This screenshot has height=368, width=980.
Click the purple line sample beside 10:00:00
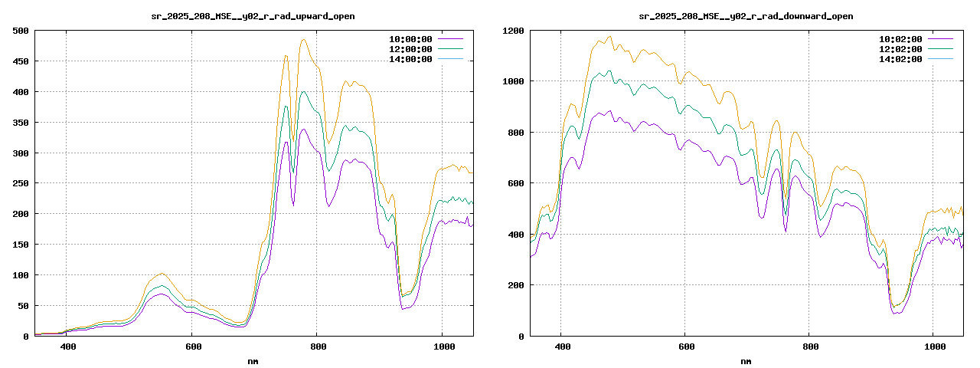(450, 38)
